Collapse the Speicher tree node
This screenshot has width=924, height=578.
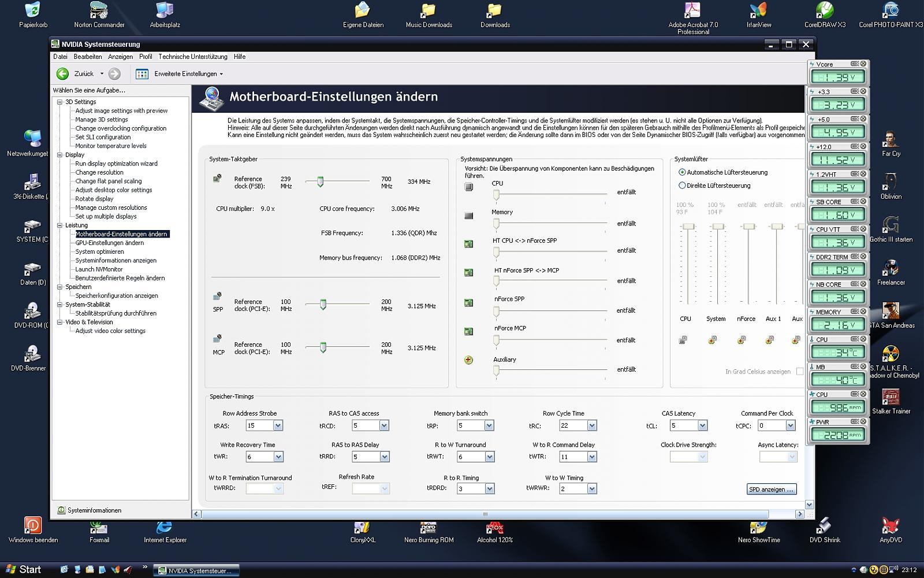coord(59,287)
